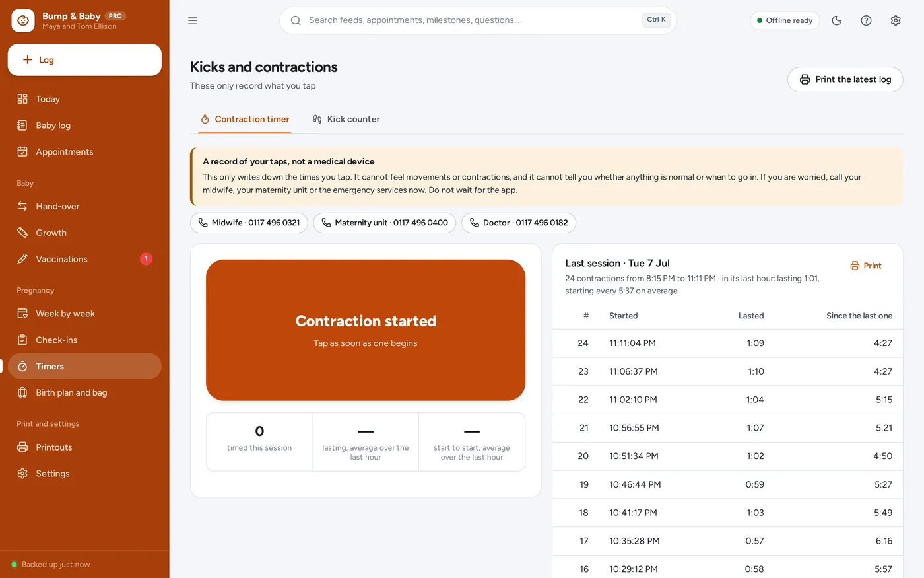Go to Check-ins in the sidebar
Screen dimensions: 924x578
(84, 340)
